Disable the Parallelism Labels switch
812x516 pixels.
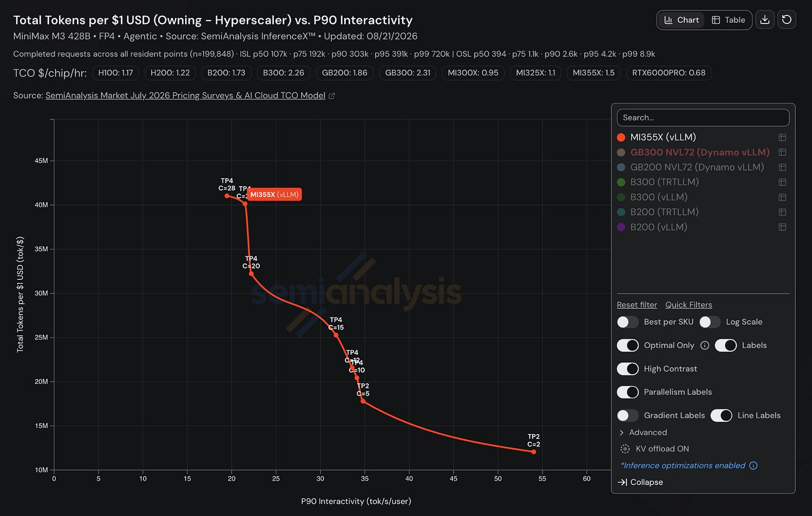click(x=628, y=392)
